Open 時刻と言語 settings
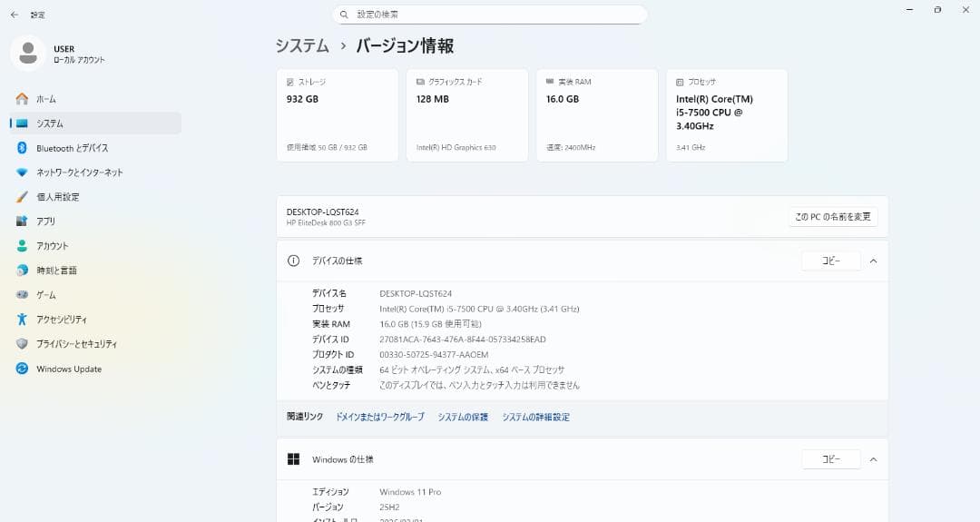The image size is (980, 522). pos(95,270)
